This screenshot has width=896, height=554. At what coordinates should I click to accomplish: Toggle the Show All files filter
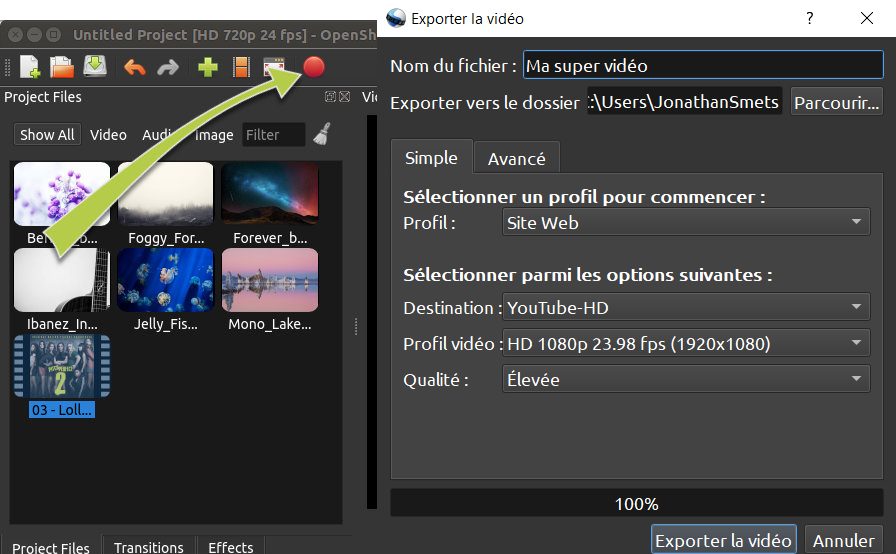pyautogui.click(x=47, y=135)
